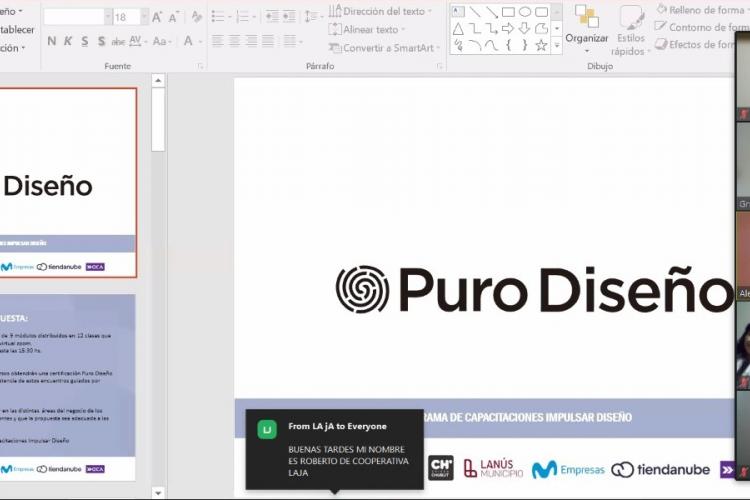The height and width of the screenshot is (500, 750).
Task: Click inside the font name input box
Action: click(74, 17)
